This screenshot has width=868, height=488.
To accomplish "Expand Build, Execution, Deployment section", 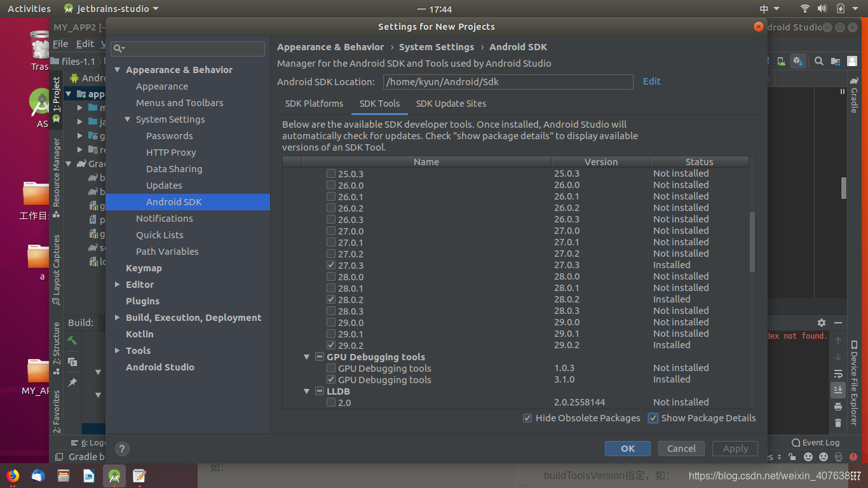I will (x=118, y=318).
